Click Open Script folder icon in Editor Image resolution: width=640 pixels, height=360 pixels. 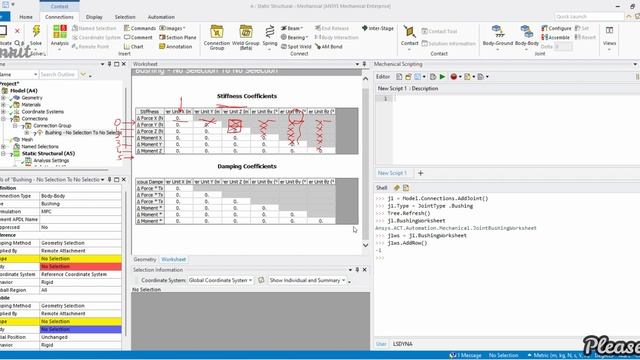coord(408,77)
